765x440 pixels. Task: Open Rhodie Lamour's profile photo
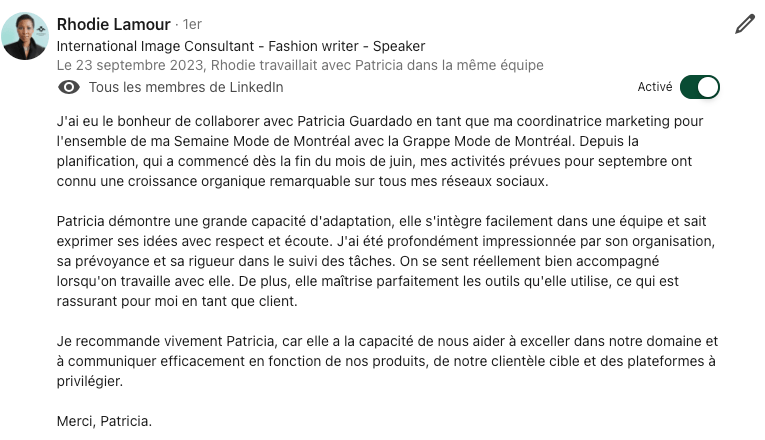click(x=25, y=37)
